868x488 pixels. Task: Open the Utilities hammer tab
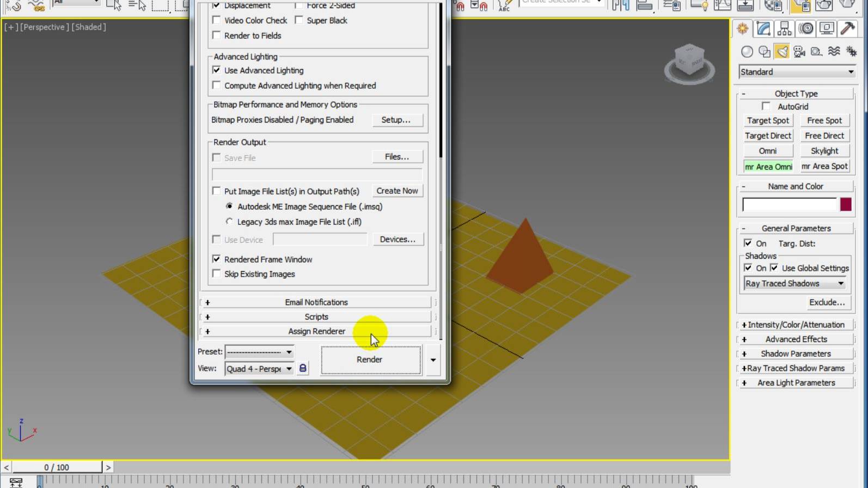pos(848,28)
